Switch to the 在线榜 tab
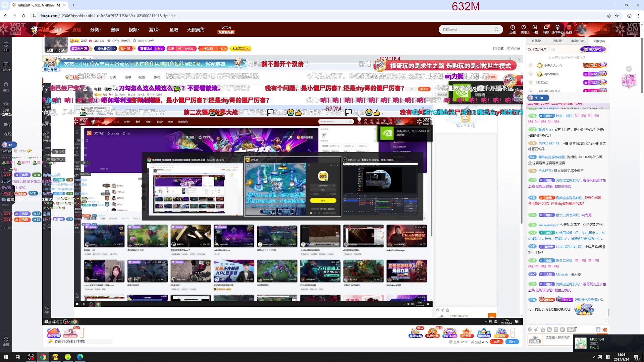The image size is (644, 362). [536, 41]
